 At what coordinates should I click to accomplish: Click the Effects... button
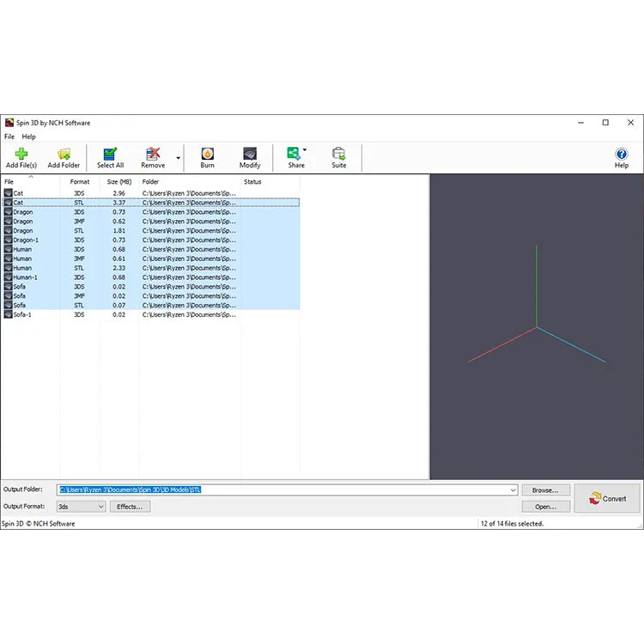coord(130,507)
